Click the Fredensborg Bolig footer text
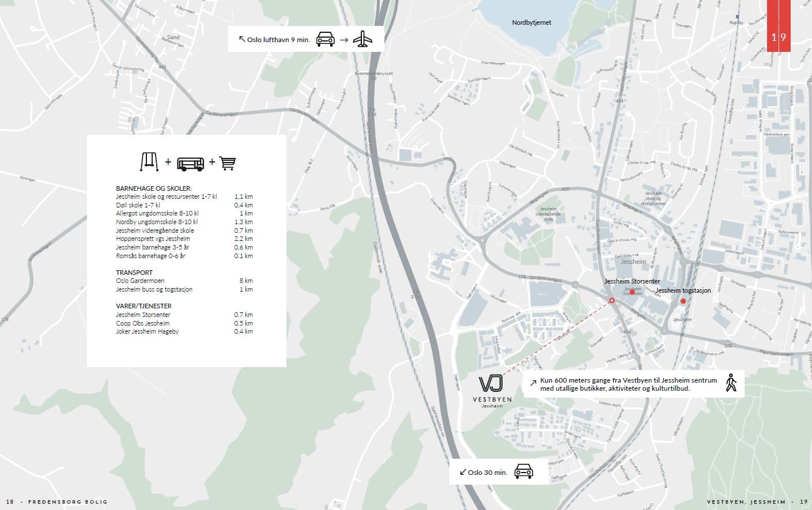Screen dimensions: 812x510 tap(67, 502)
